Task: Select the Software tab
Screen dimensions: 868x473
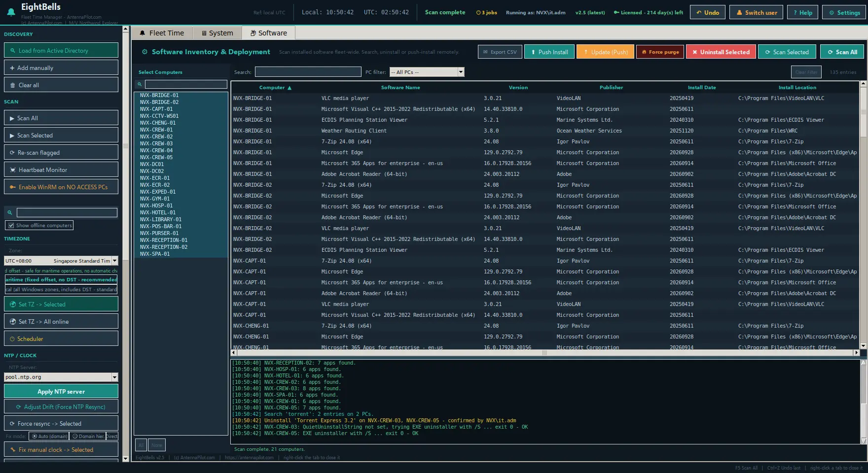Action: pyautogui.click(x=268, y=33)
